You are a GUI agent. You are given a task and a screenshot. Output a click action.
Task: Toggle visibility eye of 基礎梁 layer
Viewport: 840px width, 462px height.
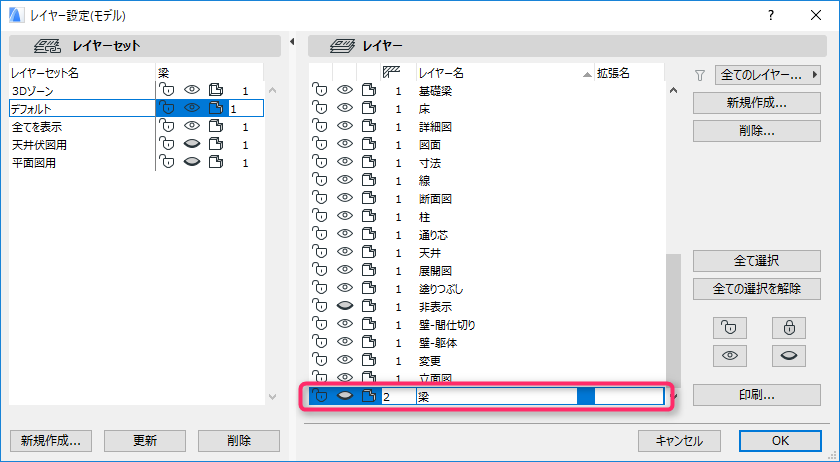344,90
